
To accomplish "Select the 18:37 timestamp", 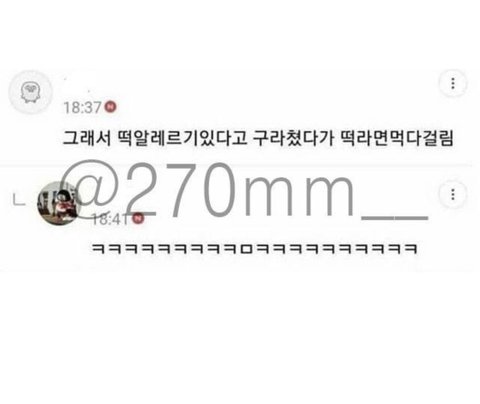I will 82,107.
